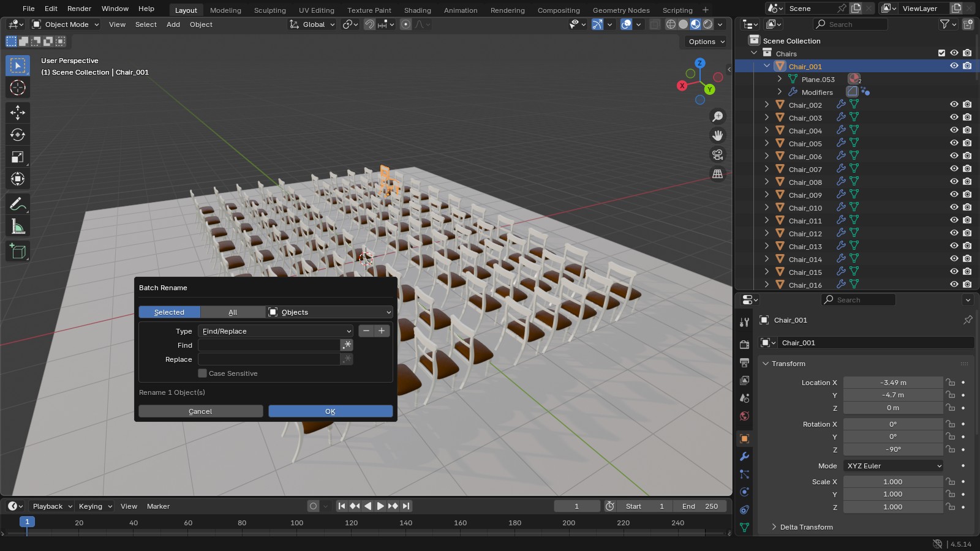Click the Find text input field

[269, 345]
